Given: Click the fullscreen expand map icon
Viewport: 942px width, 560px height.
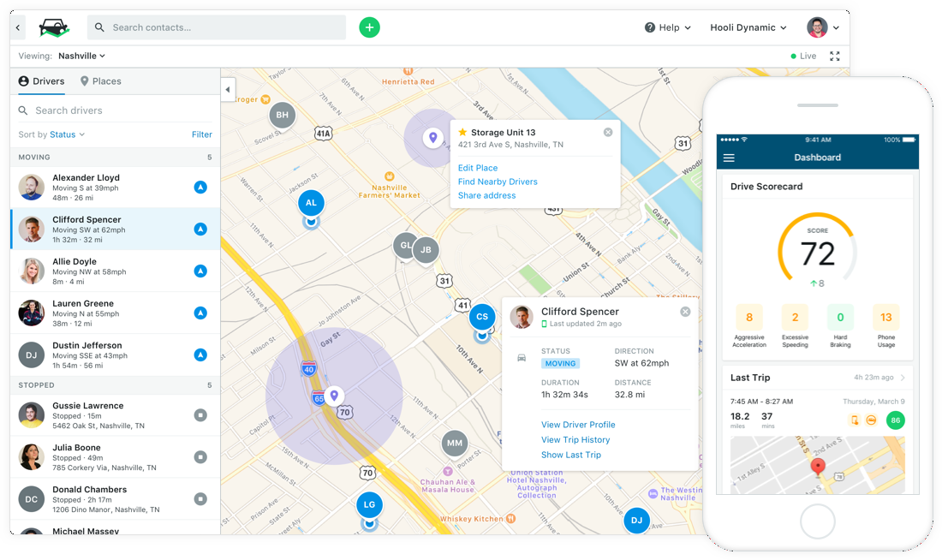Looking at the screenshot, I should [x=835, y=57].
